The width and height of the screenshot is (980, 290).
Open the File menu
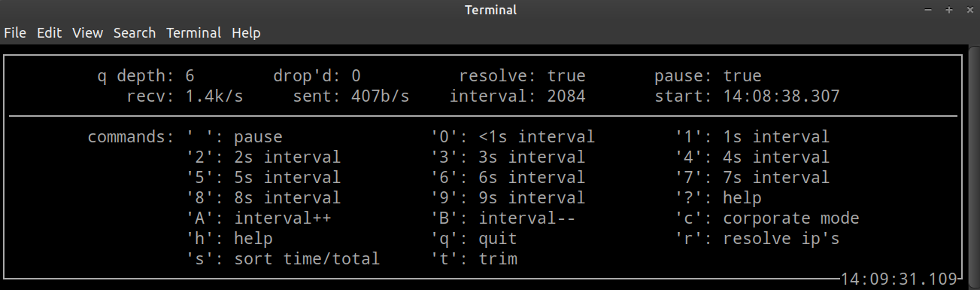click(x=15, y=32)
